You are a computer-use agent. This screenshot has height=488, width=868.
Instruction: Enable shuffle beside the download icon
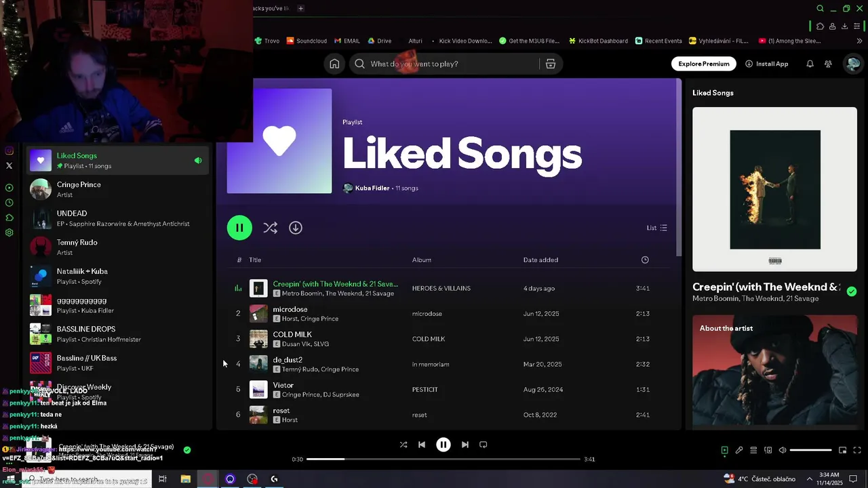(270, 228)
